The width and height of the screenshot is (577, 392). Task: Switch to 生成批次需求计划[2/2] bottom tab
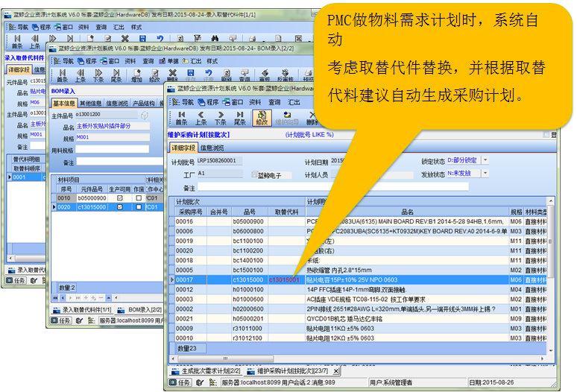206,371
